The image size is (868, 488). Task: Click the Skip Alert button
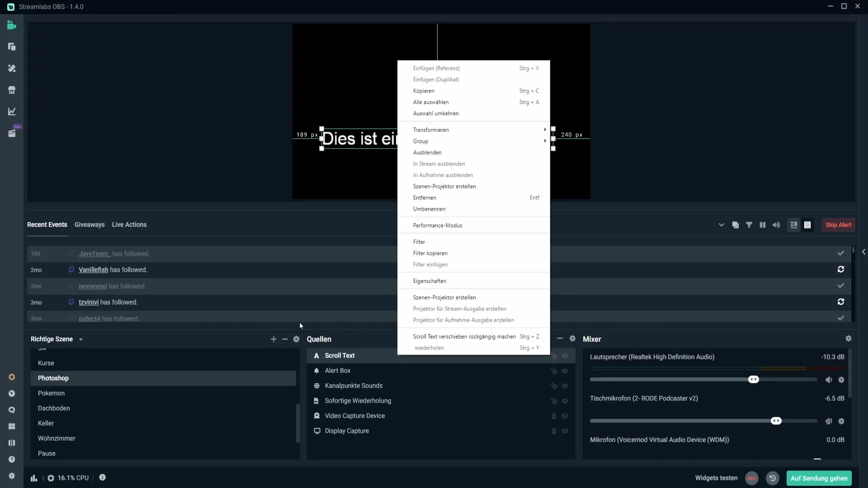coord(838,225)
